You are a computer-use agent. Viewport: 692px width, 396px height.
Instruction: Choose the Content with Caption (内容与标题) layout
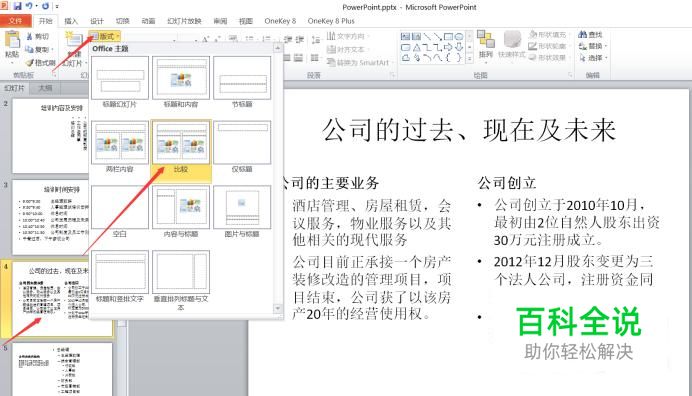181,212
